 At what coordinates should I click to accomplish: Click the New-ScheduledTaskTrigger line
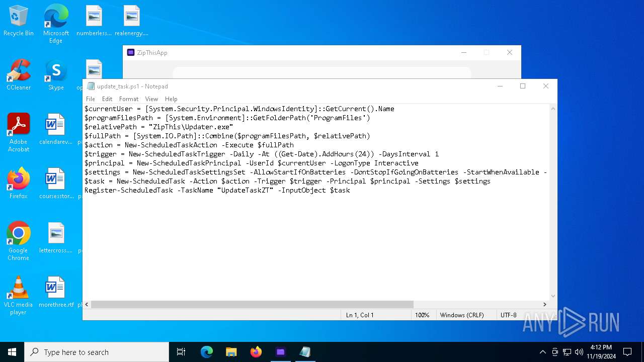click(262, 154)
